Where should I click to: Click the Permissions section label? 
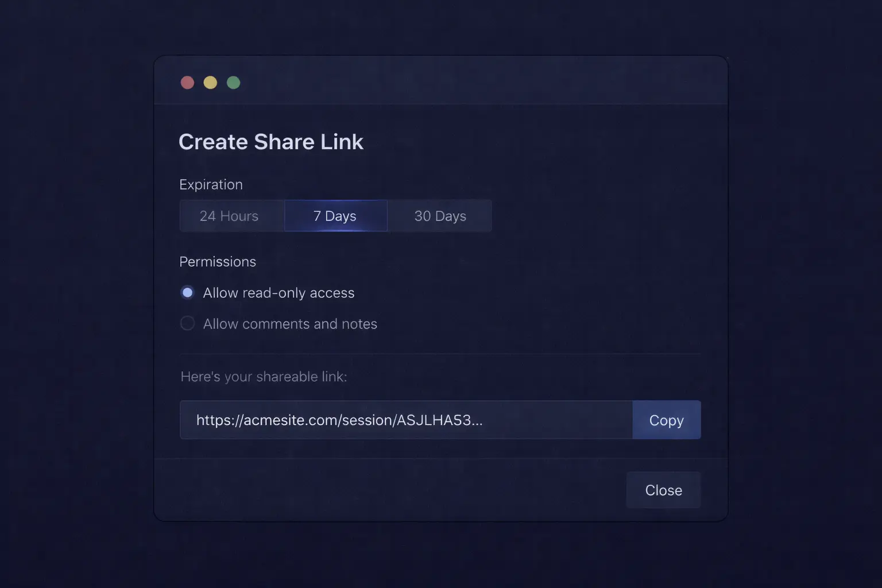point(218,261)
